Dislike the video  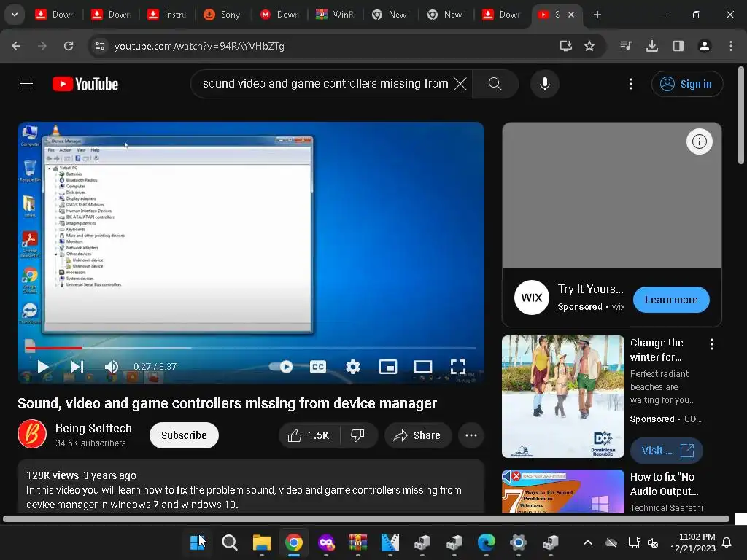point(357,435)
